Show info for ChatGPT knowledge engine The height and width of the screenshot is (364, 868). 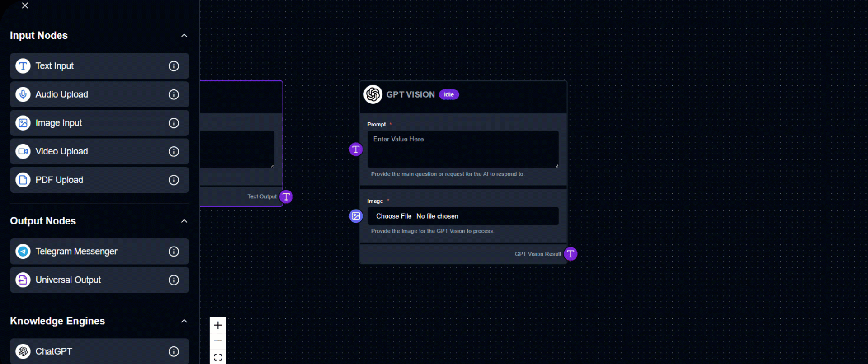(174, 351)
